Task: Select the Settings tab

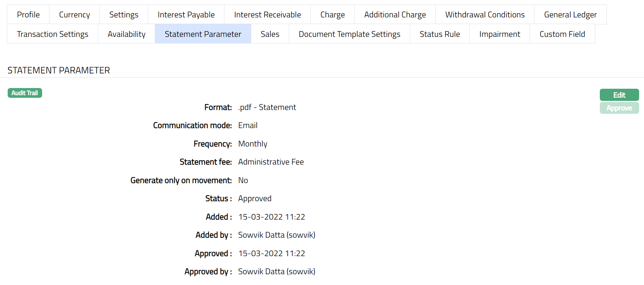Action: pyautogui.click(x=124, y=15)
